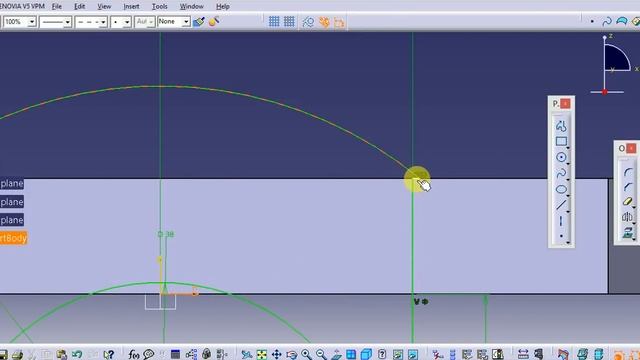Viewport: 640px width, 360px height.
Task: Click the Isometric View cube icon
Action: 366,354
